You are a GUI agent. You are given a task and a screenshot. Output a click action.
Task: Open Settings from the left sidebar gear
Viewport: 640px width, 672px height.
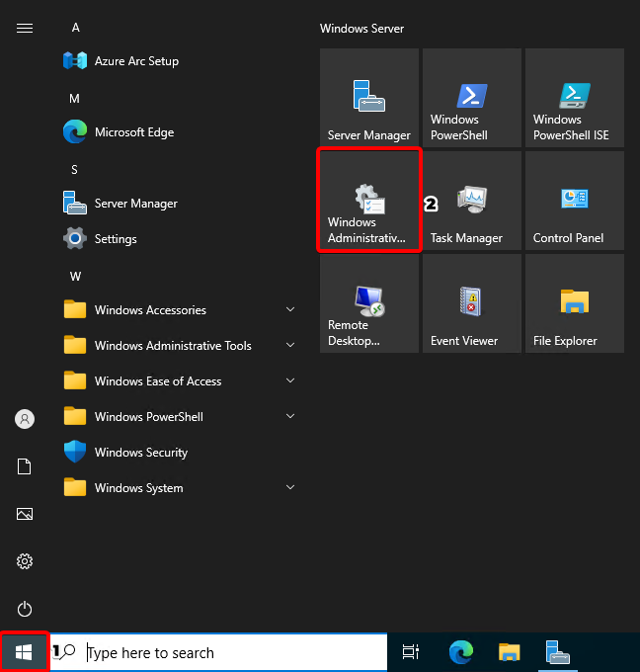[25, 561]
